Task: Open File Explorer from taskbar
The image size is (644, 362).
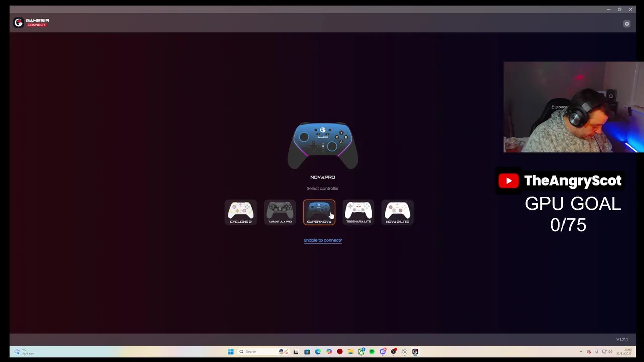Action: pyautogui.click(x=350, y=352)
